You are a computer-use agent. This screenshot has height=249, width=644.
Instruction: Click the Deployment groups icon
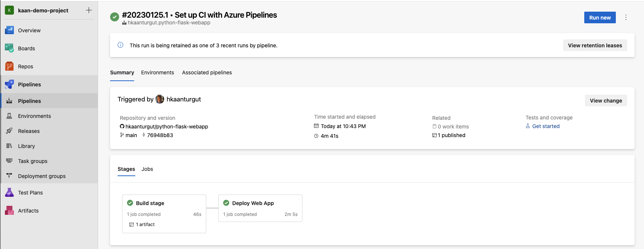coord(9,176)
